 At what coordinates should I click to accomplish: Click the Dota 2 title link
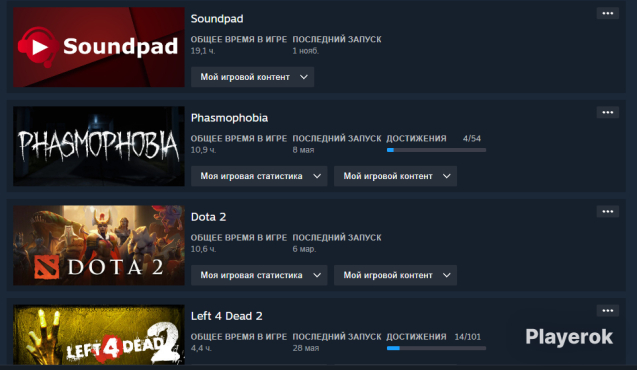pos(208,217)
